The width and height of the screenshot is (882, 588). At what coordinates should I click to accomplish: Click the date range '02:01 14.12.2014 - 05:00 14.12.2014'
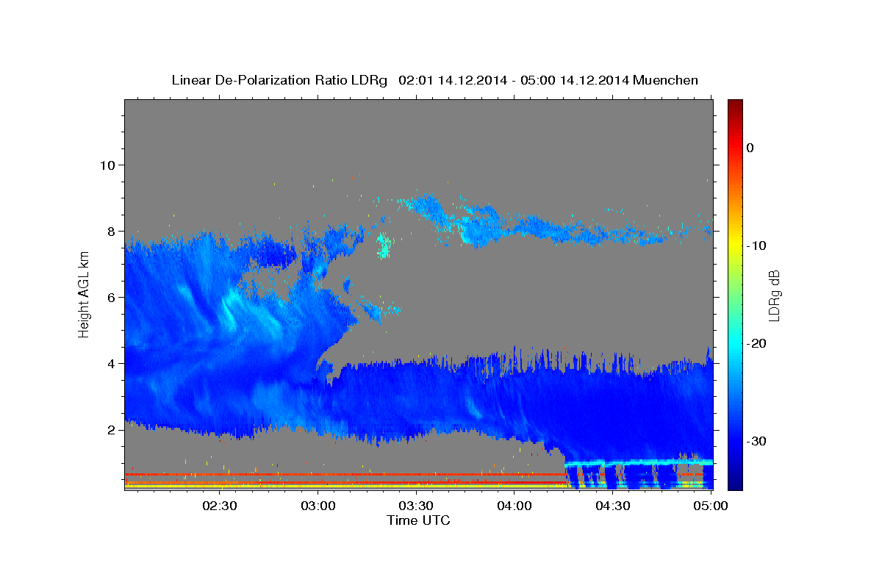513,80
